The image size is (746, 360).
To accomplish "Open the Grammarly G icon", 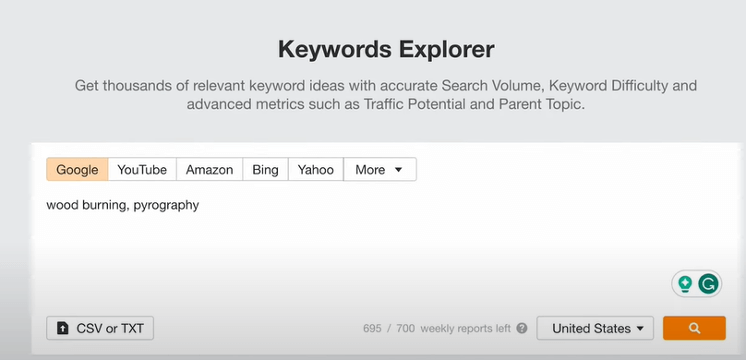I will click(x=708, y=284).
